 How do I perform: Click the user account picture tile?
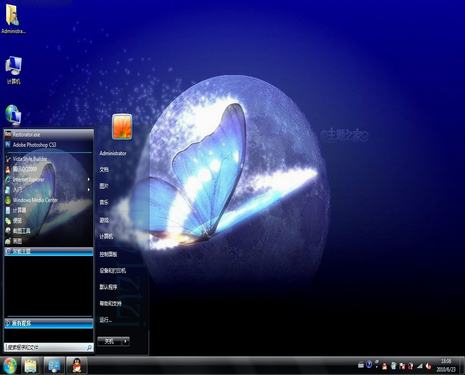122,127
